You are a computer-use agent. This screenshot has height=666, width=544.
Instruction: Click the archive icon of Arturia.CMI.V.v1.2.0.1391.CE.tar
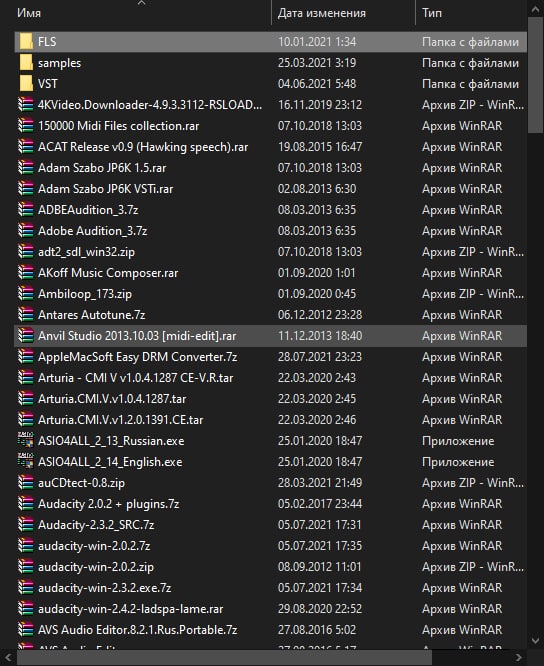[25, 420]
